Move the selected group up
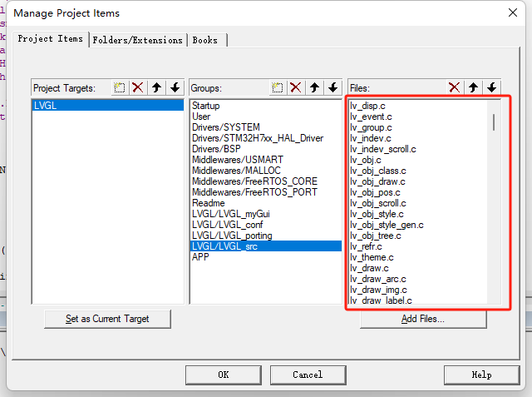This screenshot has height=397, width=532. [x=314, y=88]
